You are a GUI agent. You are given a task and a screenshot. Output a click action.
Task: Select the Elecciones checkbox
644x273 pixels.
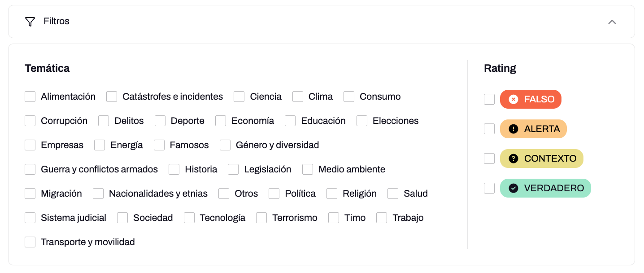362,121
